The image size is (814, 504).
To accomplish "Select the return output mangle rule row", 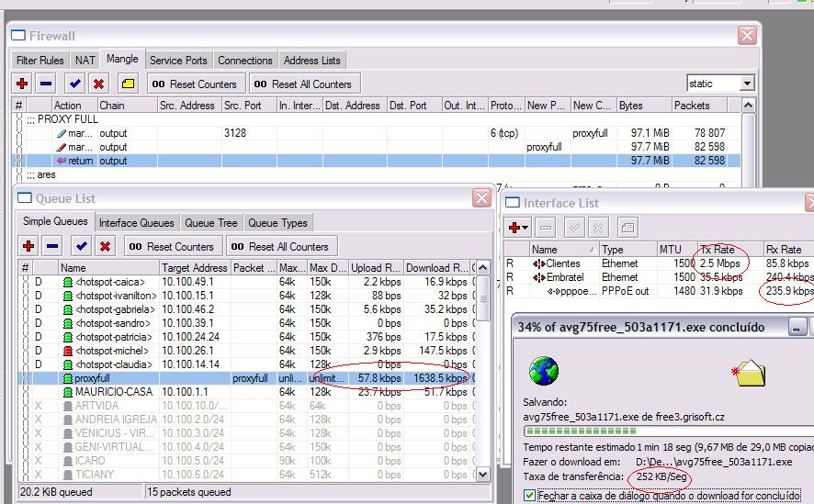I will (x=377, y=161).
